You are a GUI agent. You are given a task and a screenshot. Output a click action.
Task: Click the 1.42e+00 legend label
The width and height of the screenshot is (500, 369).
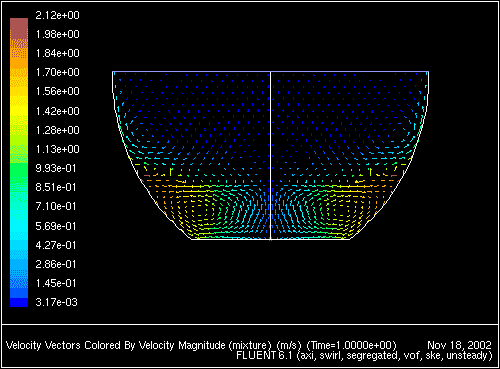pos(57,111)
